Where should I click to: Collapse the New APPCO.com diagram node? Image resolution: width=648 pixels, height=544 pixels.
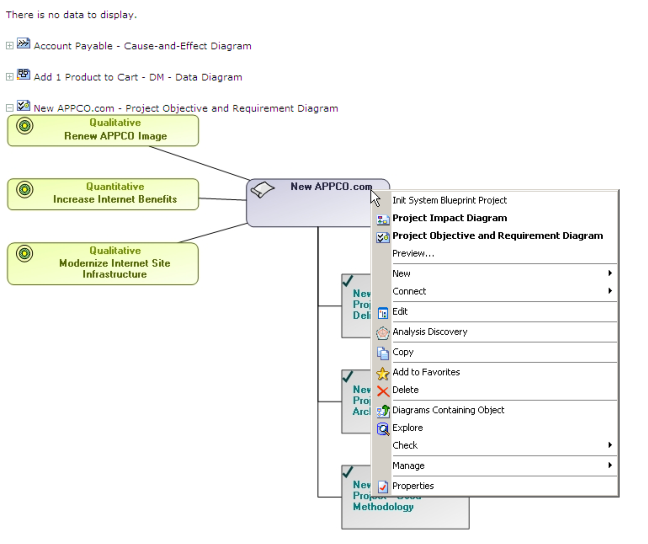click(10, 108)
